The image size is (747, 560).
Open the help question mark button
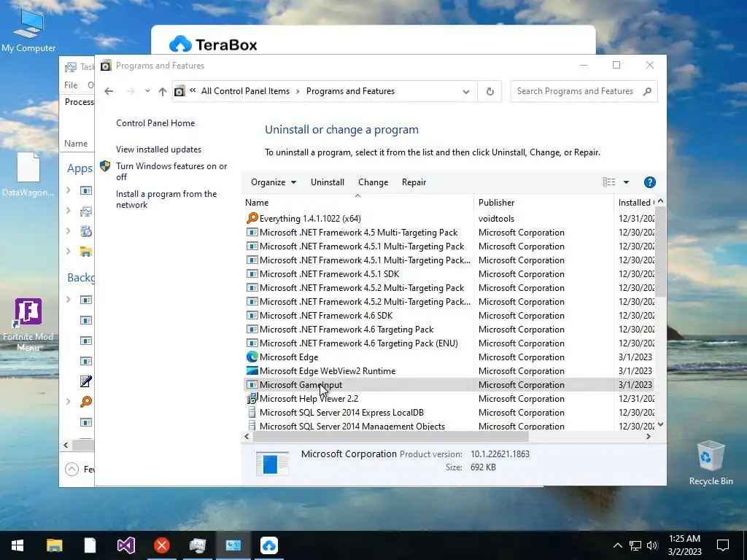tap(649, 182)
